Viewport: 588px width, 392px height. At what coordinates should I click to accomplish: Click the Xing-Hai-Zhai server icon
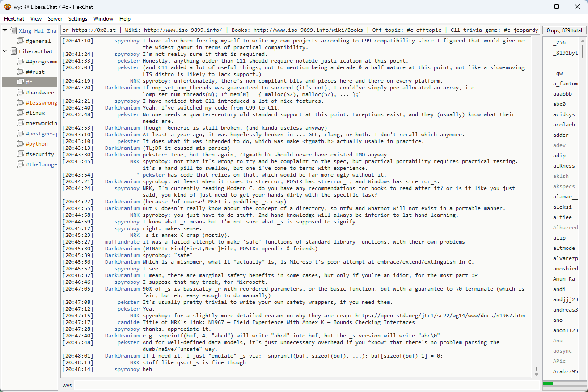(x=14, y=31)
